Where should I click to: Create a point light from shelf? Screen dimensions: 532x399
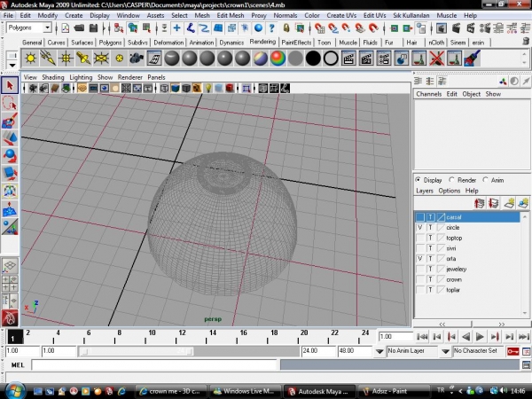(x=66, y=59)
